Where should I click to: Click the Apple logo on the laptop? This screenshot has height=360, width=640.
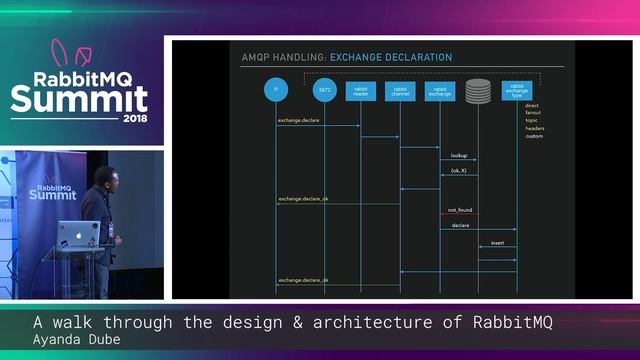tap(79, 236)
